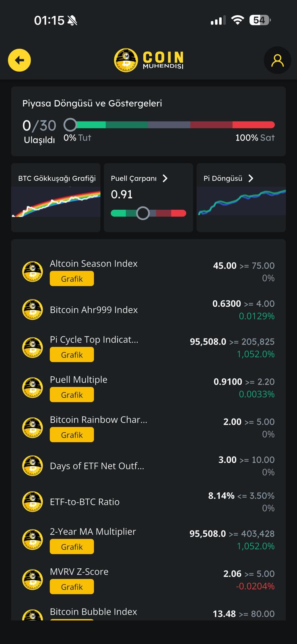
Task: Tap the coin icon beside ETF-to-BTC Ratio
Action: coord(33,502)
